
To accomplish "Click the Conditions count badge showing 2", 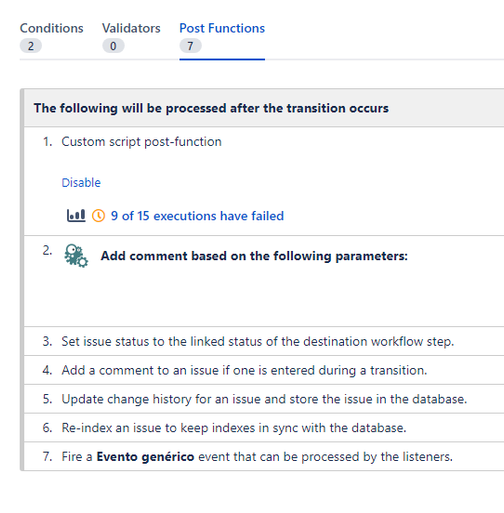I will pyautogui.click(x=31, y=46).
